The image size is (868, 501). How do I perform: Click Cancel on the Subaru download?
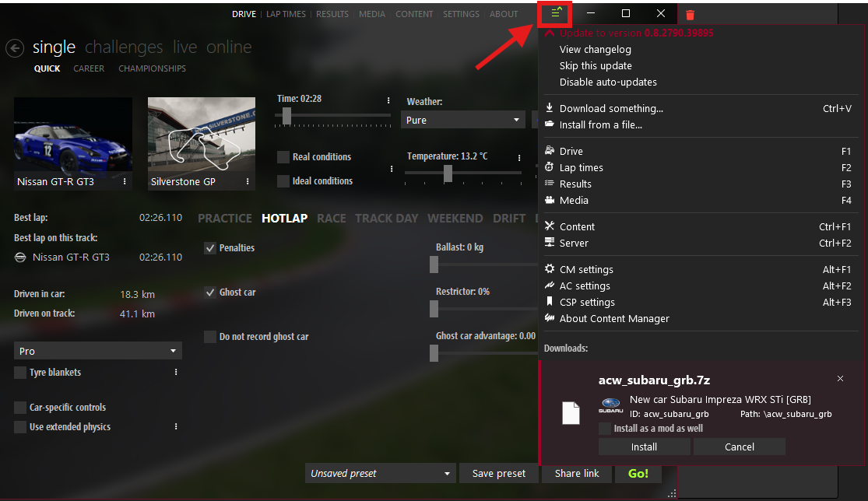tap(740, 447)
